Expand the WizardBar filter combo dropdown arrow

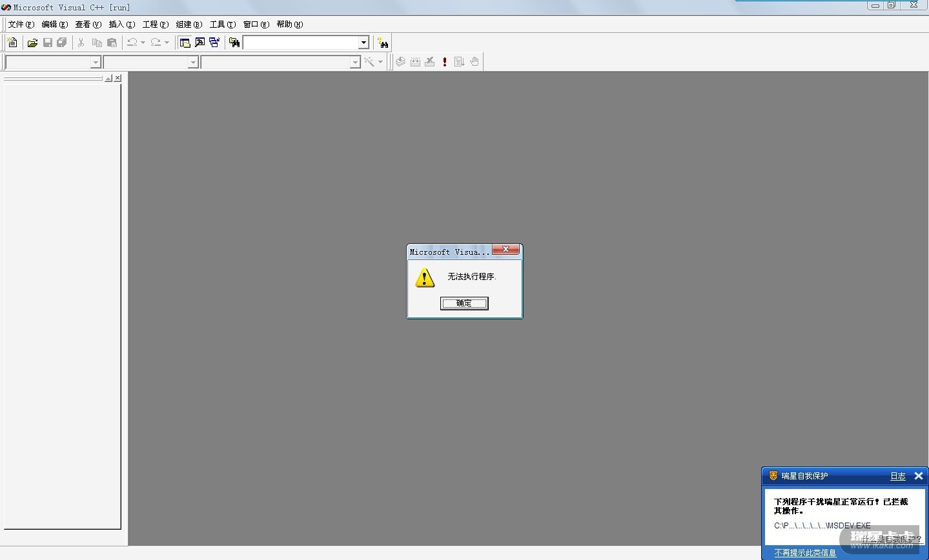click(193, 63)
